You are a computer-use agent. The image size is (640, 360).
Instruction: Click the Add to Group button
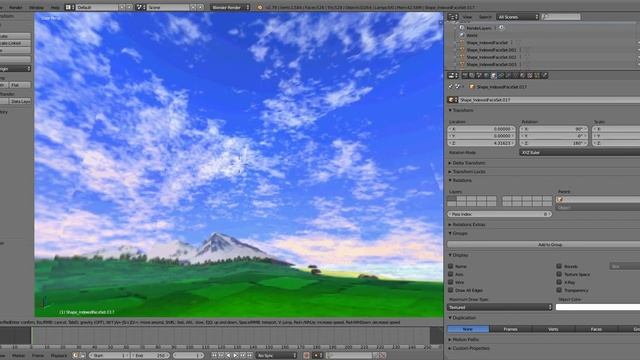(x=544, y=244)
